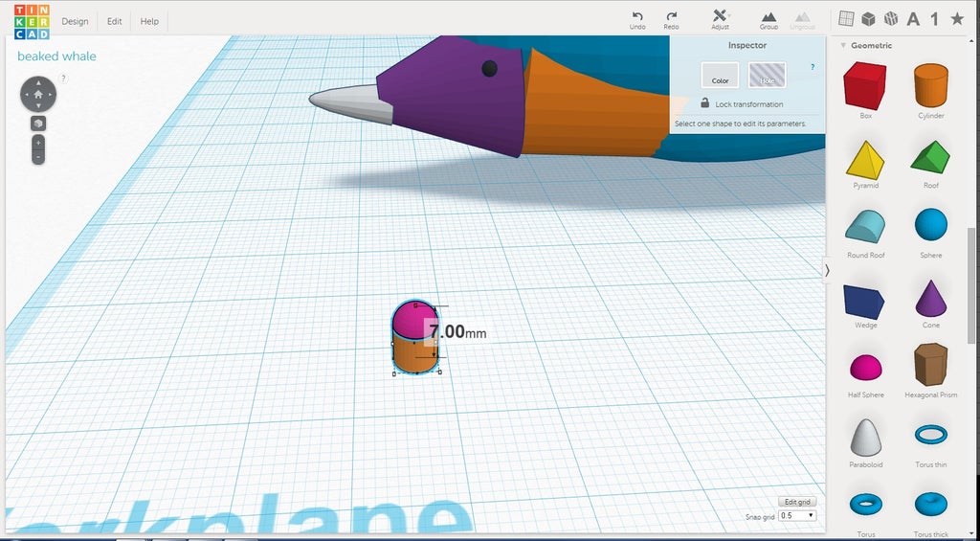Pick the Torus thin shape
Screen dimensions: 980x541
coord(931,434)
